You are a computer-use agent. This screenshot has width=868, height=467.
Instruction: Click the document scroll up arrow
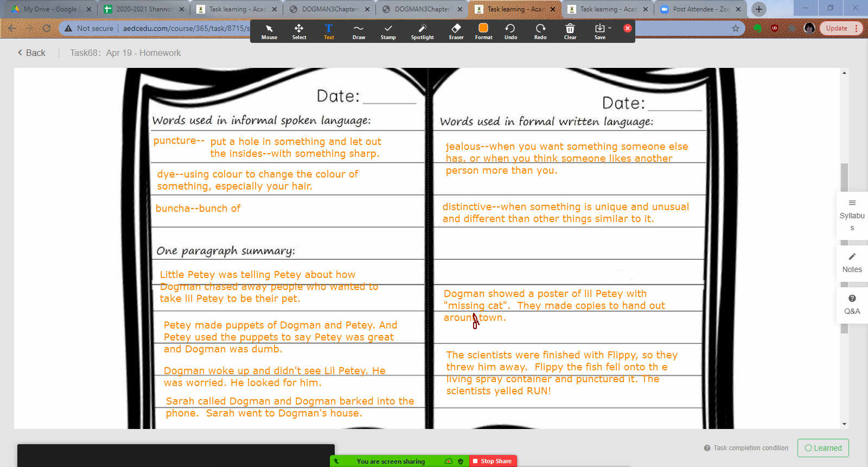point(844,73)
